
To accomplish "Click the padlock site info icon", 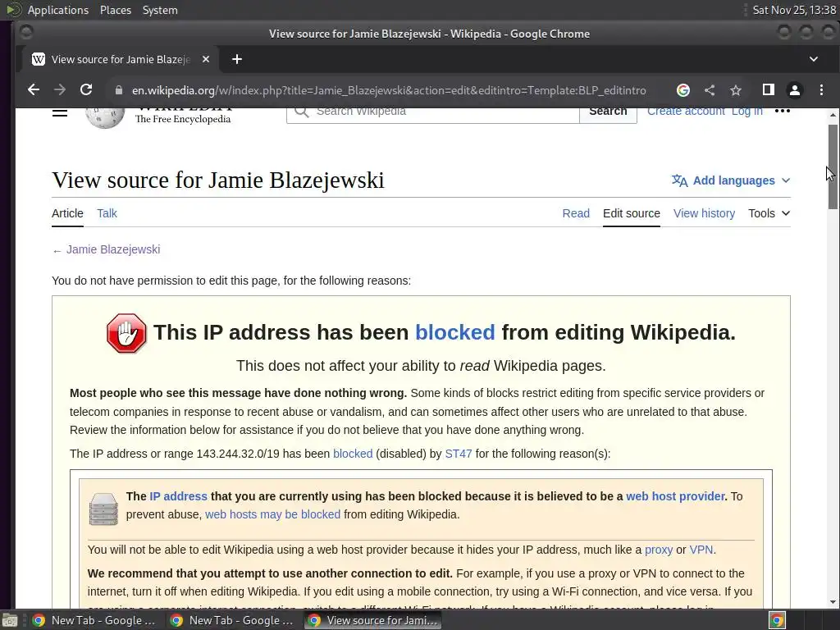I will [119, 90].
